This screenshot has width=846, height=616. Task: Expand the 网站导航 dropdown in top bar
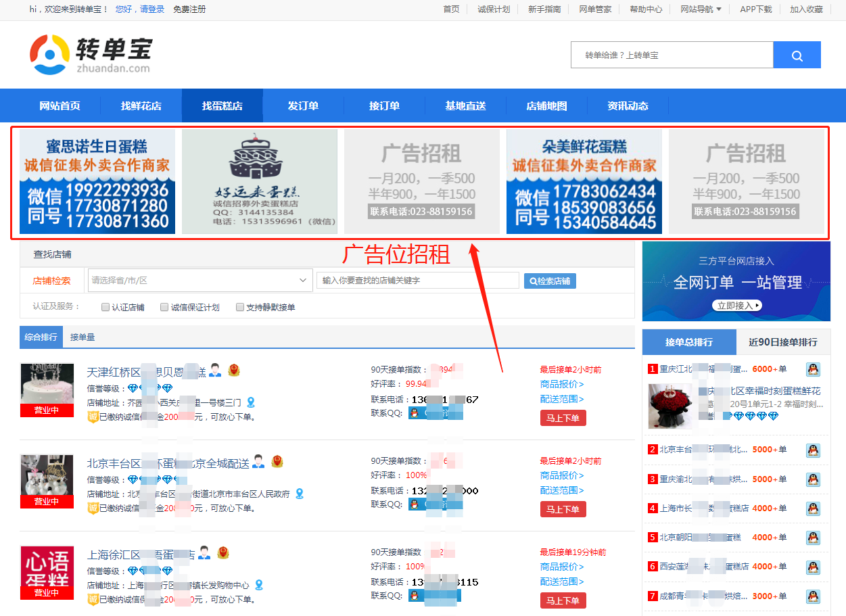click(701, 9)
